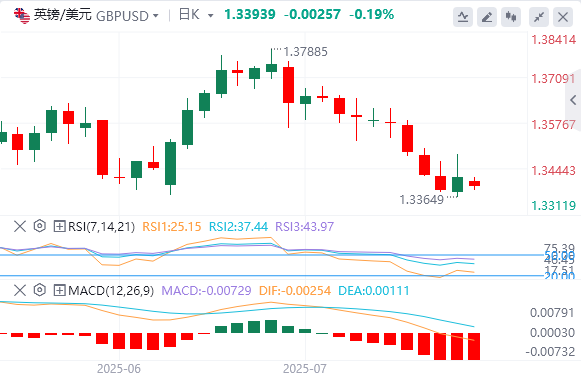Image resolution: width=581 pixels, height=379 pixels.
Task: Close the chart panel with X
Action: 563,17
